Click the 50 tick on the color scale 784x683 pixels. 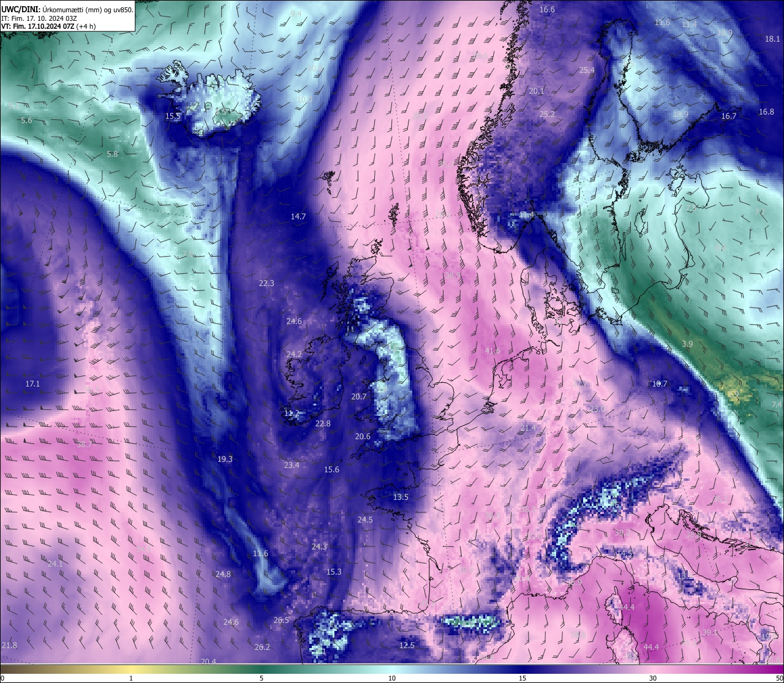[x=779, y=678]
